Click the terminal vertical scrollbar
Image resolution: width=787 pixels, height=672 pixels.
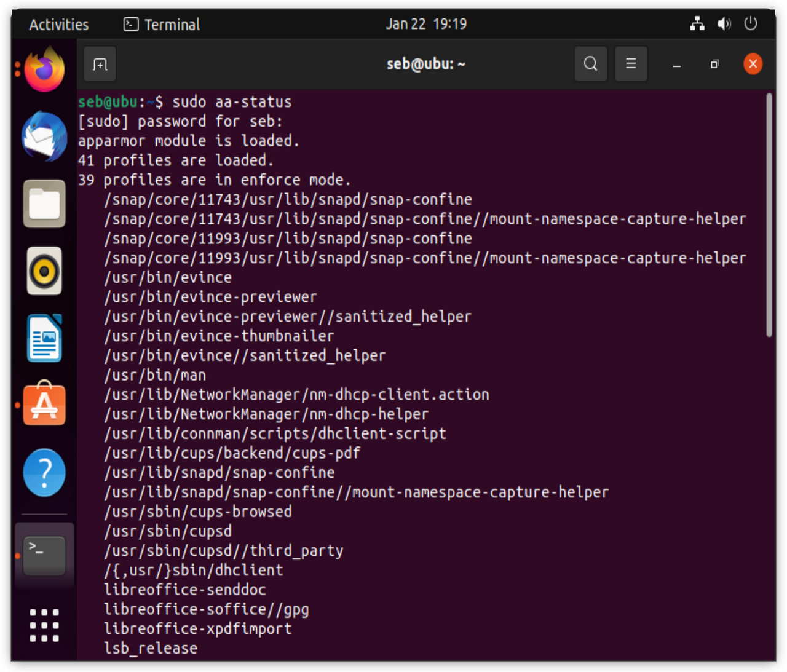(769, 215)
